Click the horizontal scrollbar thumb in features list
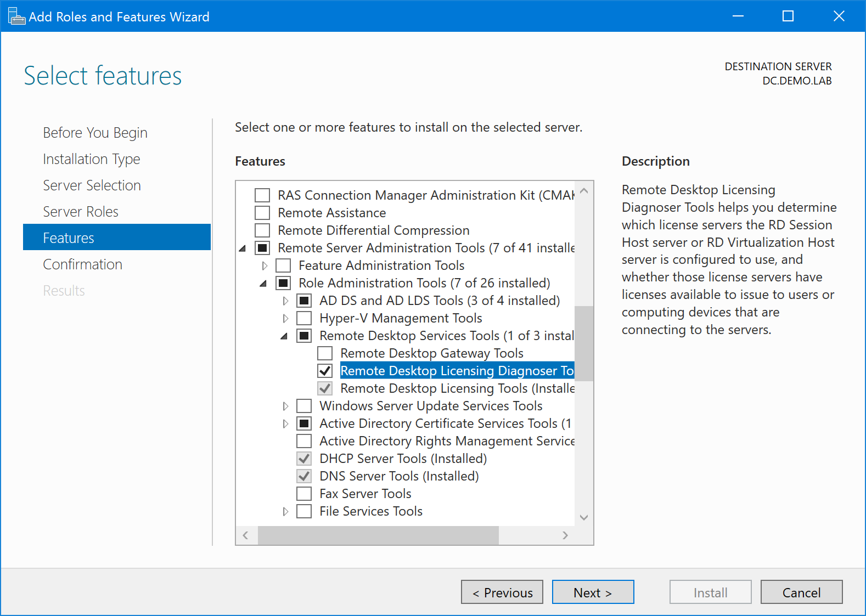This screenshot has height=616, width=866. click(378, 535)
